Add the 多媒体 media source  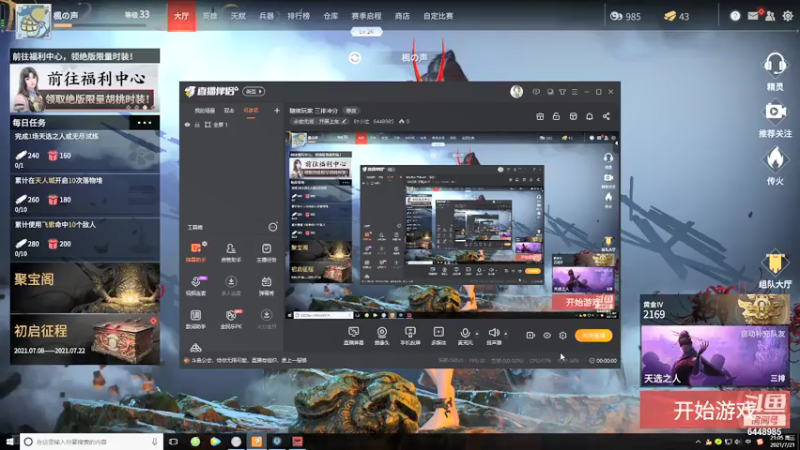point(439,336)
